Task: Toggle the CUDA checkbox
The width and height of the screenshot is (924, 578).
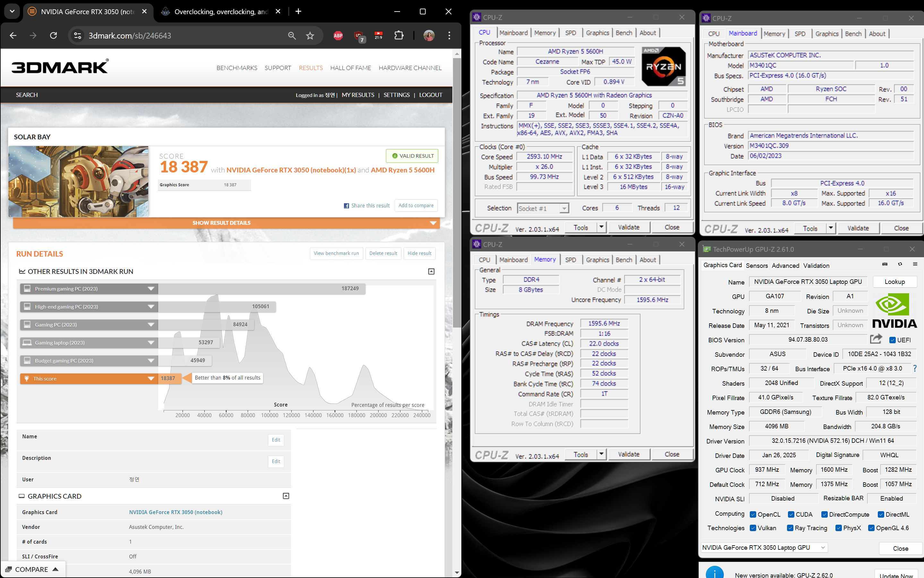Action: tap(791, 514)
